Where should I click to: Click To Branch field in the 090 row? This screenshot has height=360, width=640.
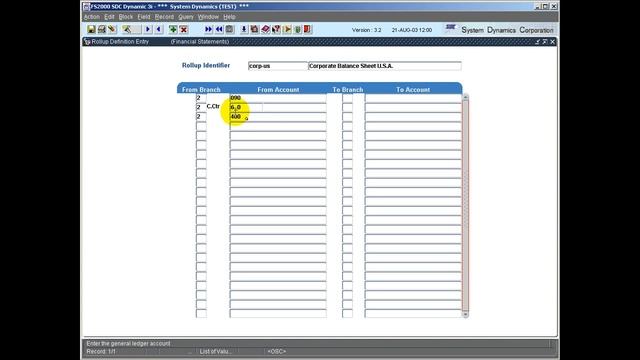click(347, 98)
